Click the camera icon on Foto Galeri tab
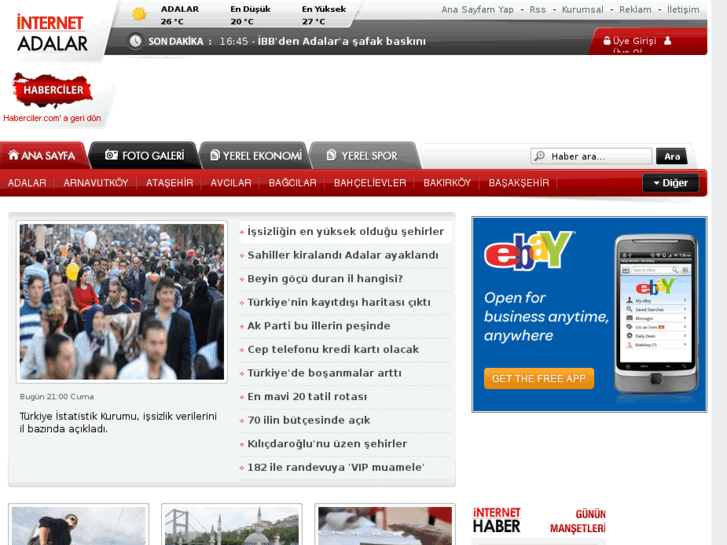727x545 pixels. tap(111, 155)
